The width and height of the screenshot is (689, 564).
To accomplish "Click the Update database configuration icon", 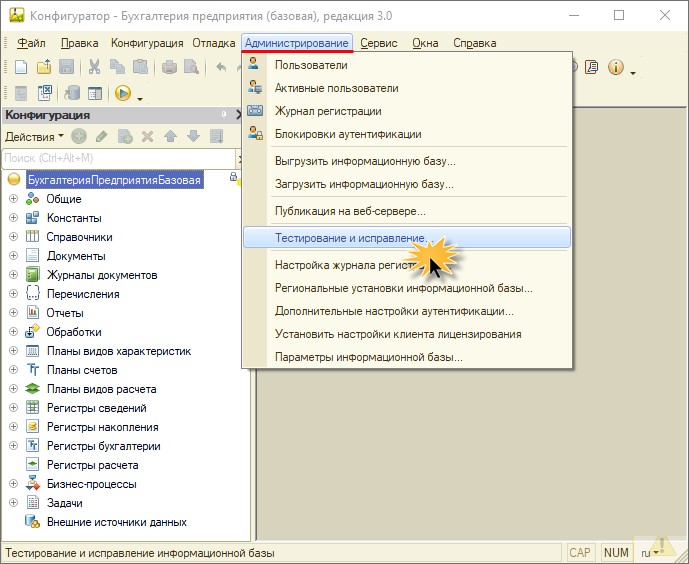I will [70, 94].
